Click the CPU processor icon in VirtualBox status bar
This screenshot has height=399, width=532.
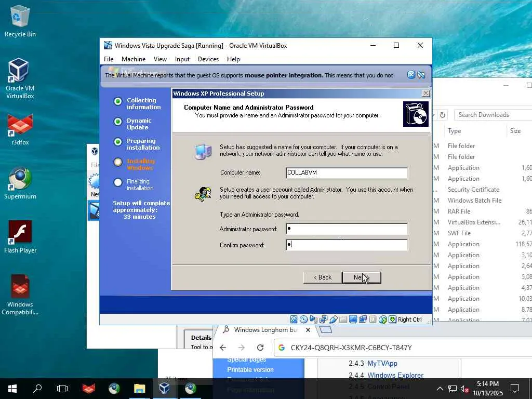point(373,320)
